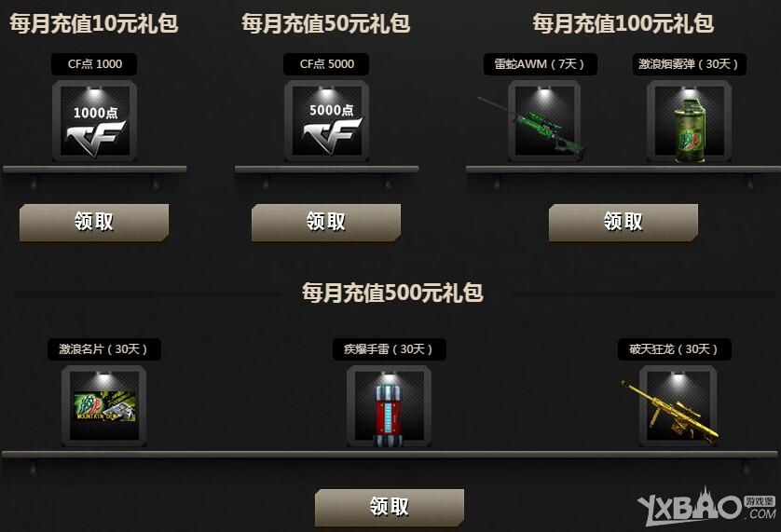781x532 pixels.
Task: Claim the 10元 monthly recharge pack
Action: click(x=94, y=222)
